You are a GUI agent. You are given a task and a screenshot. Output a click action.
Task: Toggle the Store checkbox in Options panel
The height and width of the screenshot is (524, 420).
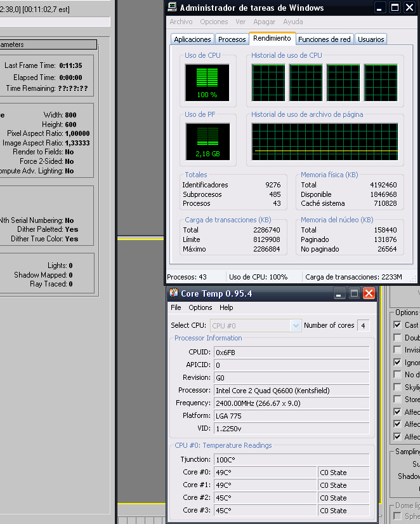(397, 399)
